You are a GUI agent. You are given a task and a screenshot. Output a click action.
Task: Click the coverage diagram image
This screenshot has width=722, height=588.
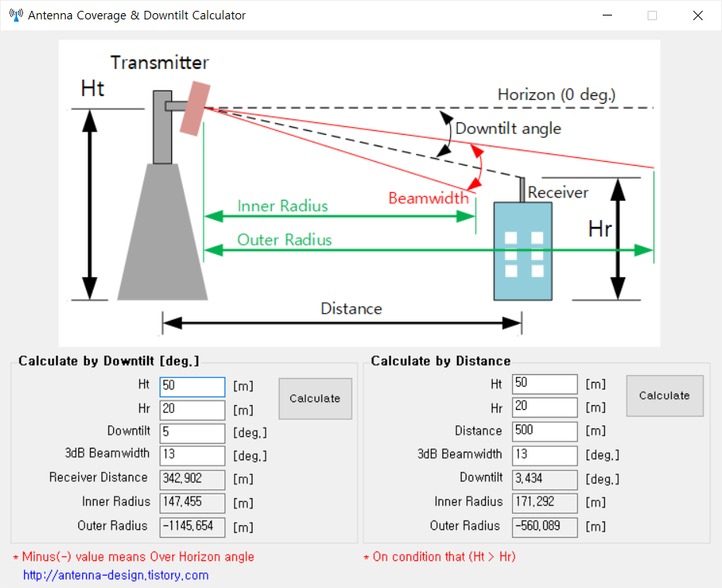pos(359,194)
